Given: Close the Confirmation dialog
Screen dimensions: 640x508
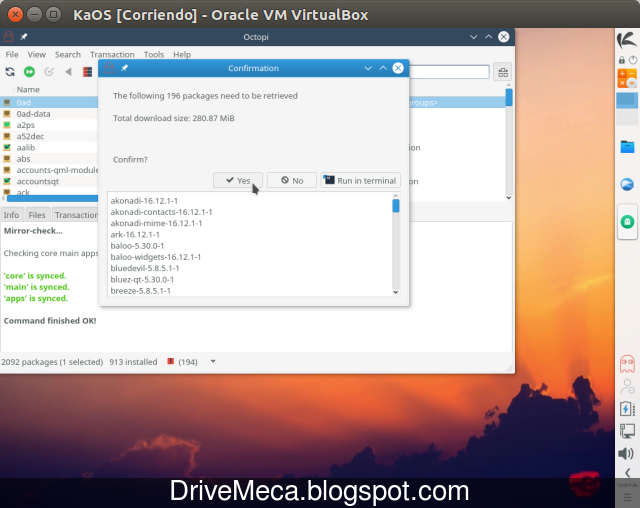Looking at the screenshot, I should pos(398,68).
